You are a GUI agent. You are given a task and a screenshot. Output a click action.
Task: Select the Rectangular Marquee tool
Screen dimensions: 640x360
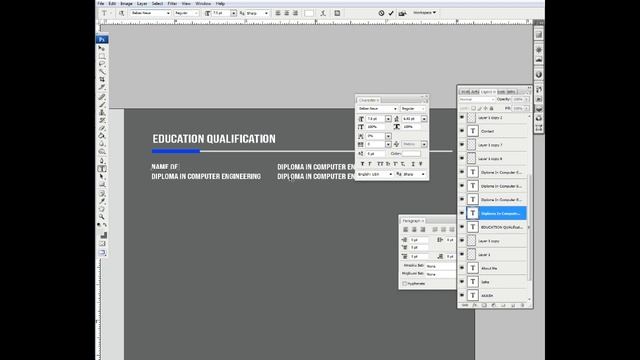[x=102, y=56]
